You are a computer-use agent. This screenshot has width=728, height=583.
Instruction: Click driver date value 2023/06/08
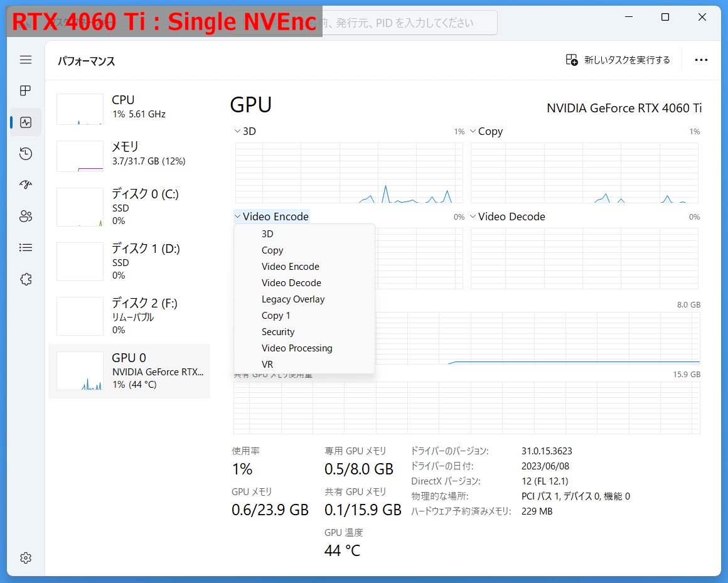pos(545,466)
